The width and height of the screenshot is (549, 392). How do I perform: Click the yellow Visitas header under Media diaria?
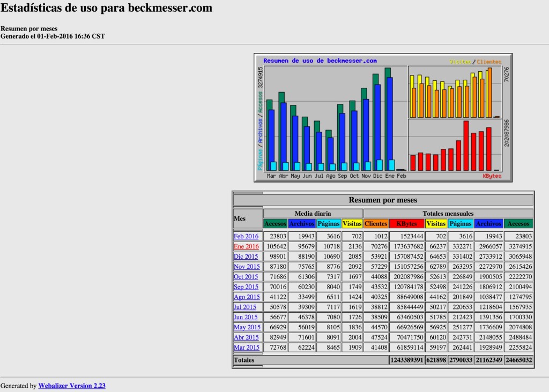(x=352, y=224)
